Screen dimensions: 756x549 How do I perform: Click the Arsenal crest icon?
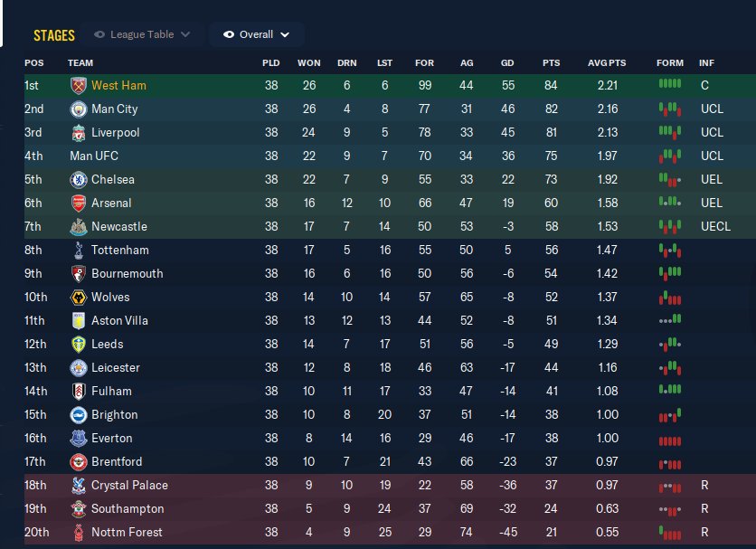point(78,204)
